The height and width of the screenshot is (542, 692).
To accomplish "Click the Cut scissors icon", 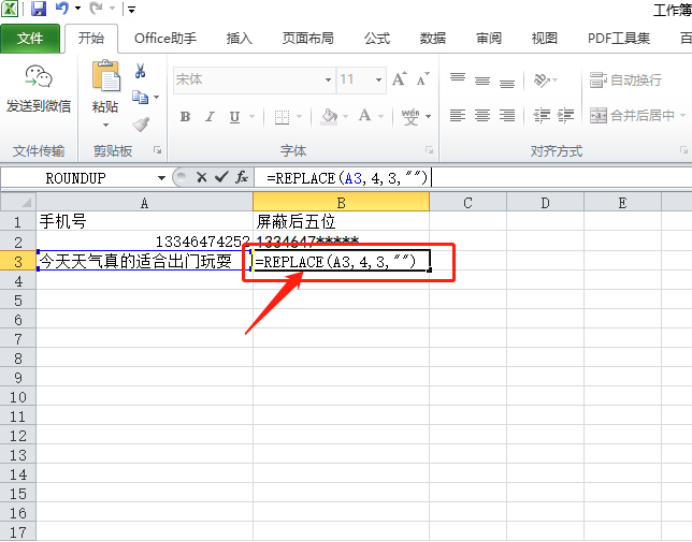I will coord(140,71).
